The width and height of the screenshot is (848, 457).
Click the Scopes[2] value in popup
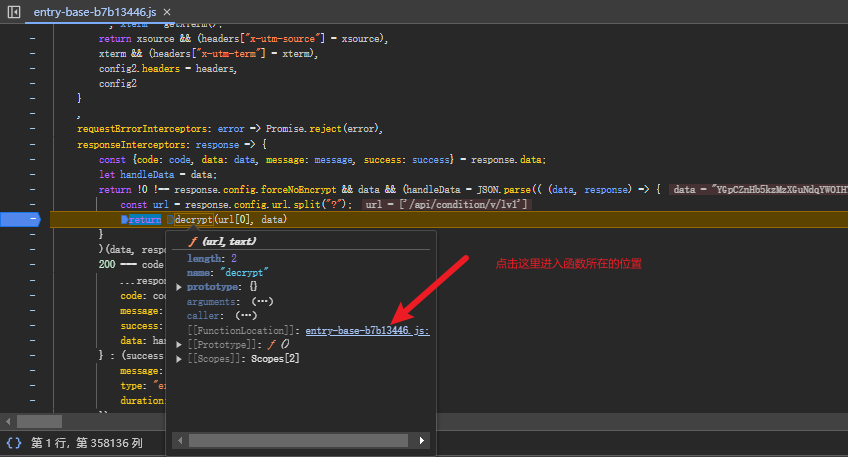(x=275, y=359)
